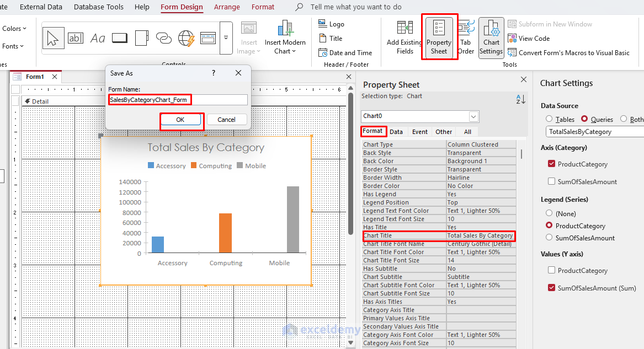Select (None) for Legend series

(x=549, y=213)
